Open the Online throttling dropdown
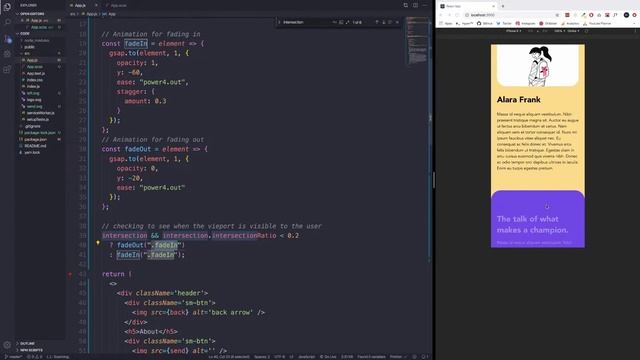 coord(573,31)
